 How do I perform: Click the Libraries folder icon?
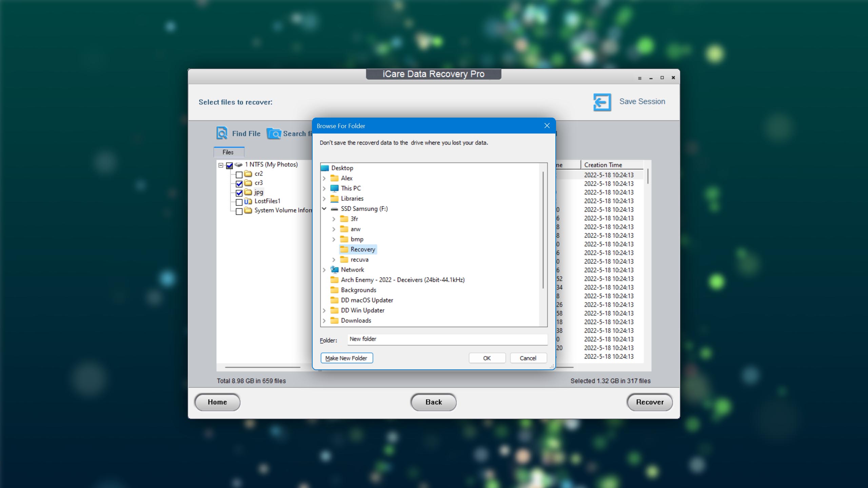point(334,198)
